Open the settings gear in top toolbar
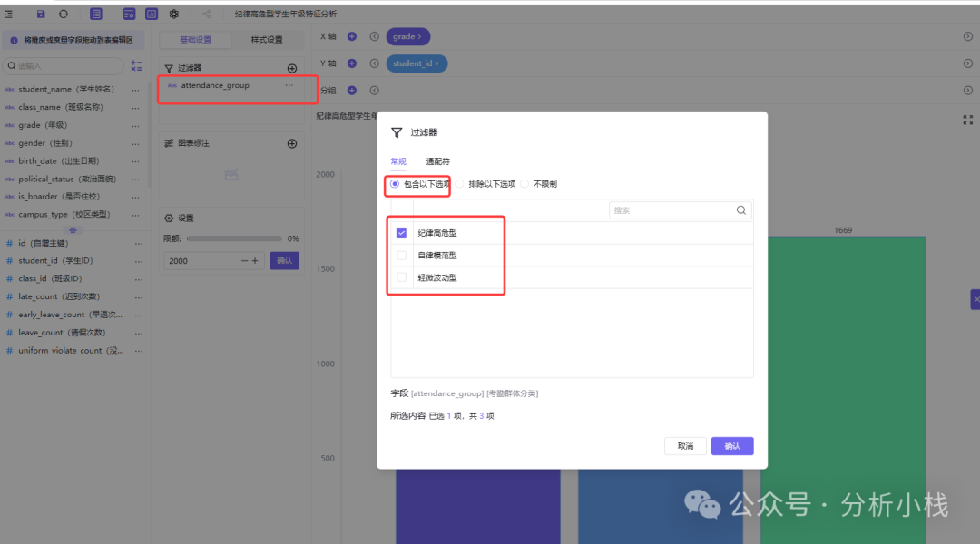Viewport: 980px width, 544px height. point(173,14)
